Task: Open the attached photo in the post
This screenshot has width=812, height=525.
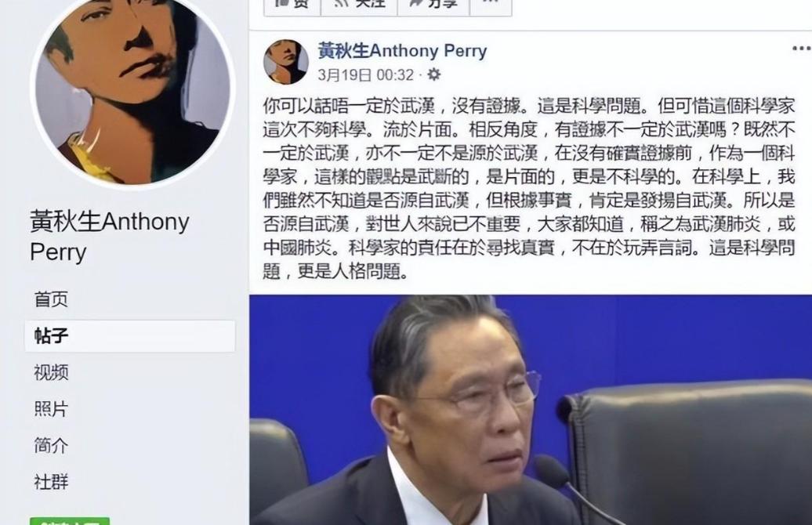Action: [531, 410]
